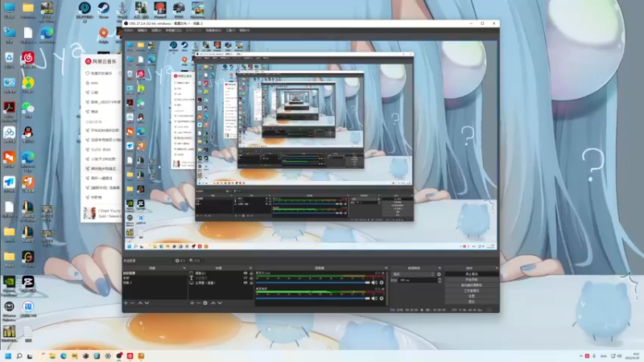Viewport: 644px width, 362px height.
Task: Click Start Virtual Camera button
Action: tap(472, 285)
